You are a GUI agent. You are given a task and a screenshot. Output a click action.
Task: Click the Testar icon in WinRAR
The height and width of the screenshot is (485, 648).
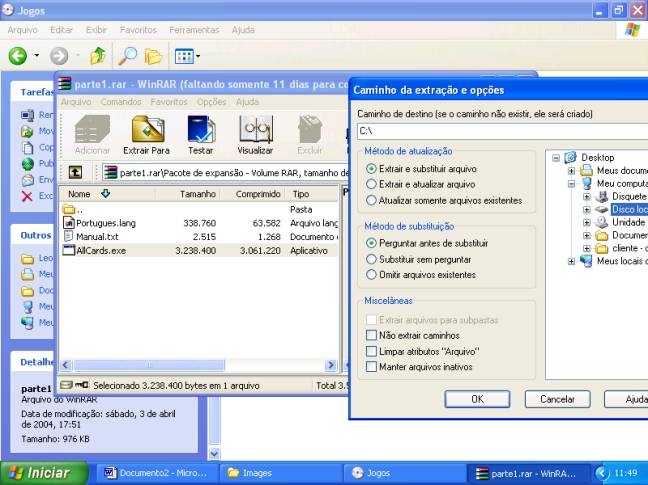[201, 129]
